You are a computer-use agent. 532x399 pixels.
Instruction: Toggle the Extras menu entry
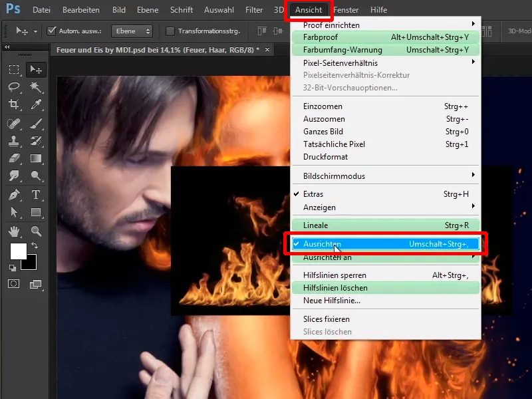386,194
